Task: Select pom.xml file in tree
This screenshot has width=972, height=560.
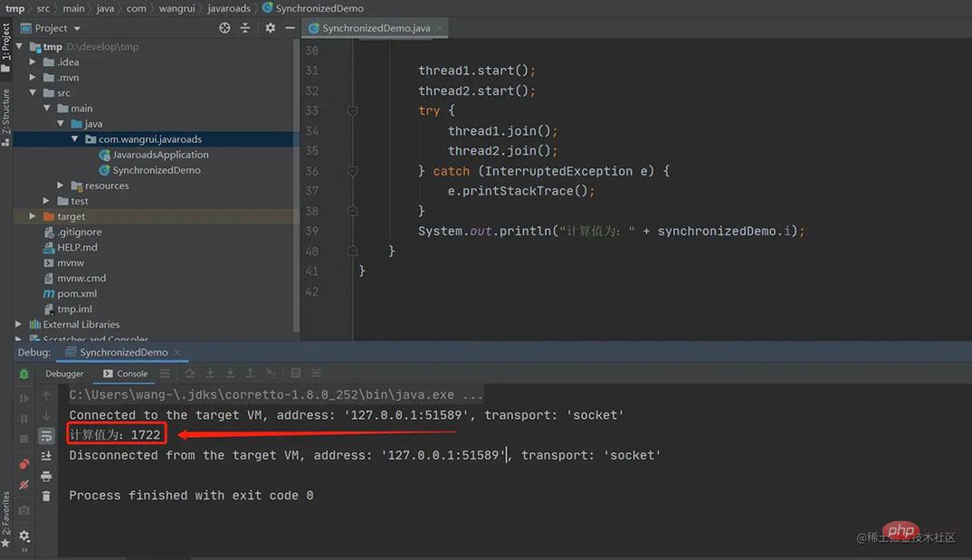Action: 70,294
